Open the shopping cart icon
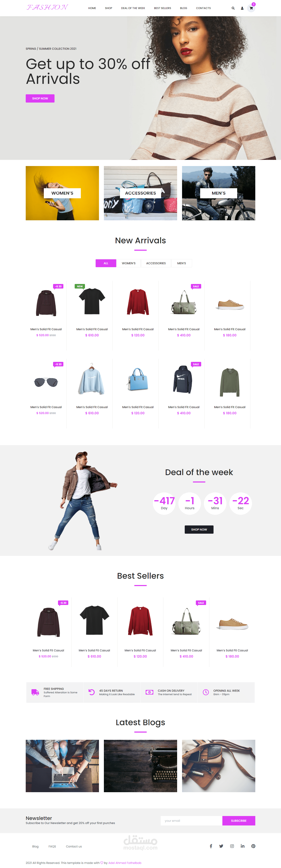The width and height of the screenshot is (281, 868). tap(251, 8)
